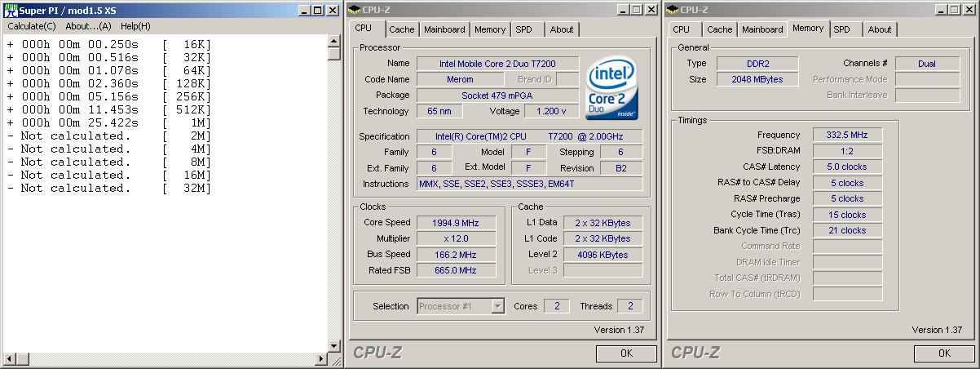The width and height of the screenshot is (980, 369).
Task: Click the Not calculated 32M line
Action: (109, 188)
